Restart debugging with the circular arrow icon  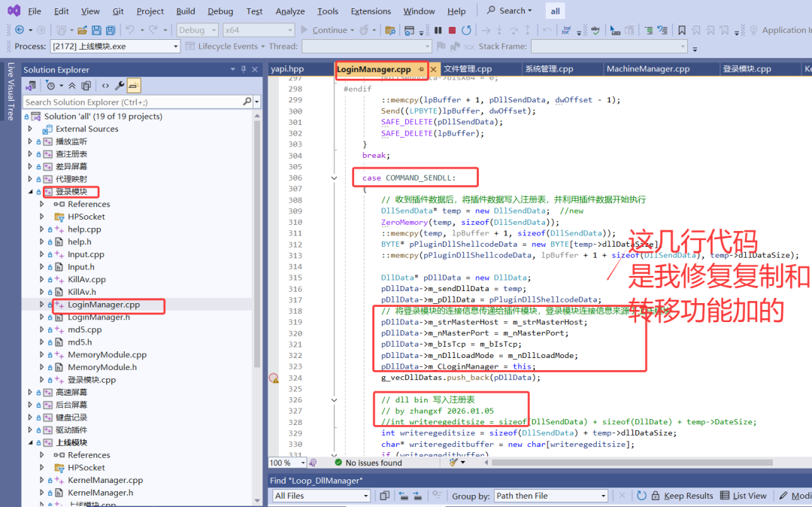click(x=467, y=31)
